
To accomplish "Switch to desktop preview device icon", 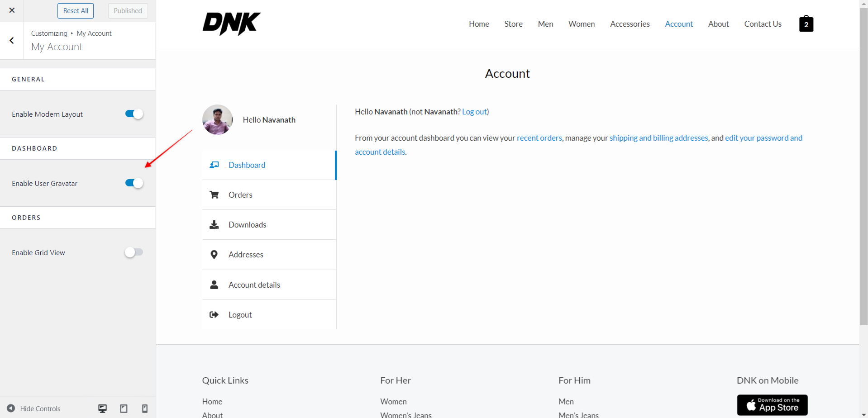I will [103, 408].
